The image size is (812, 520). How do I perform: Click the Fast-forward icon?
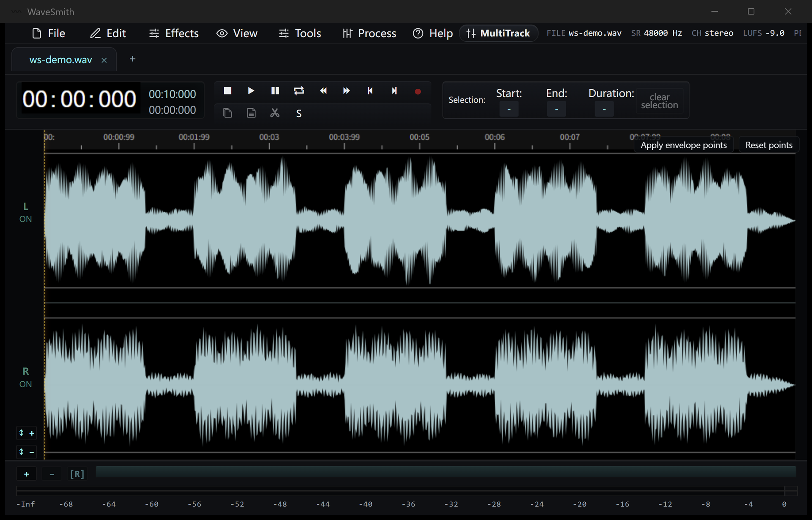[346, 91]
